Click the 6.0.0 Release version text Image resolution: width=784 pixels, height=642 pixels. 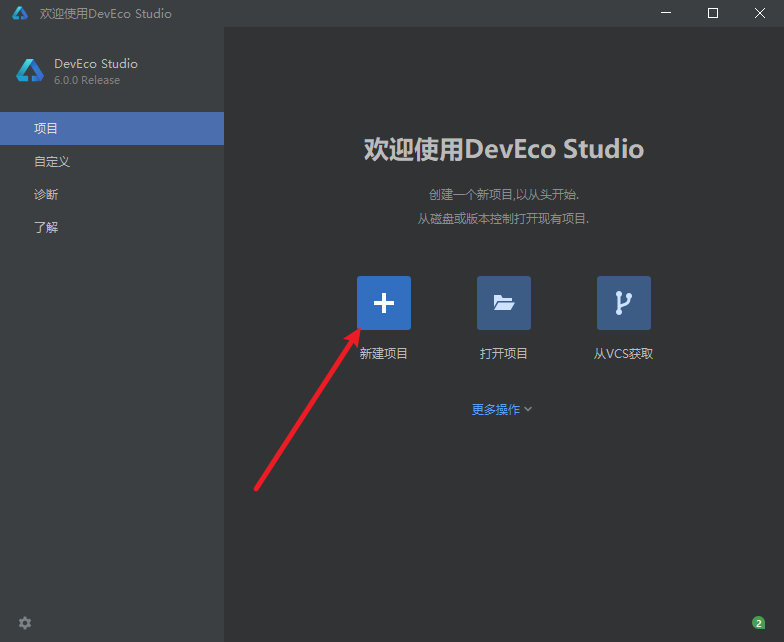tap(87, 80)
